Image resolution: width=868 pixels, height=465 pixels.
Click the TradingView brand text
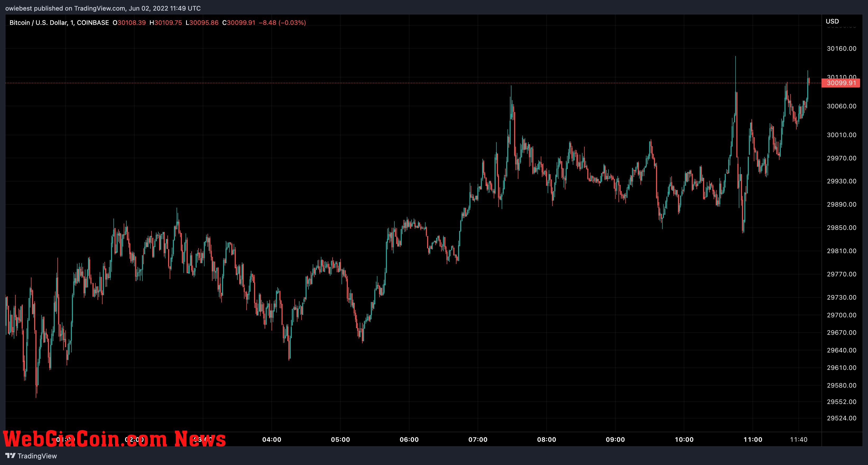click(x=37, y=456)
